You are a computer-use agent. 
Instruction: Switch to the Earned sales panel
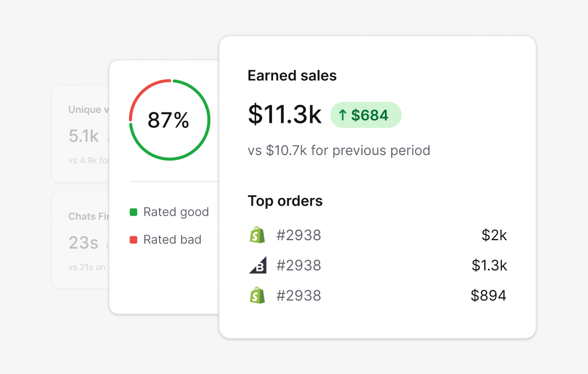click(x=377, y=186)
